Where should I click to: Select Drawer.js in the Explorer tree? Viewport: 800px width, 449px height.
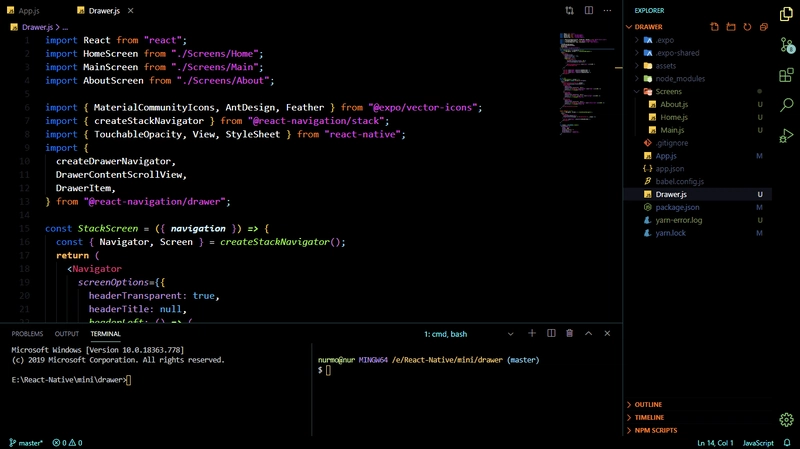pos(671,194)
